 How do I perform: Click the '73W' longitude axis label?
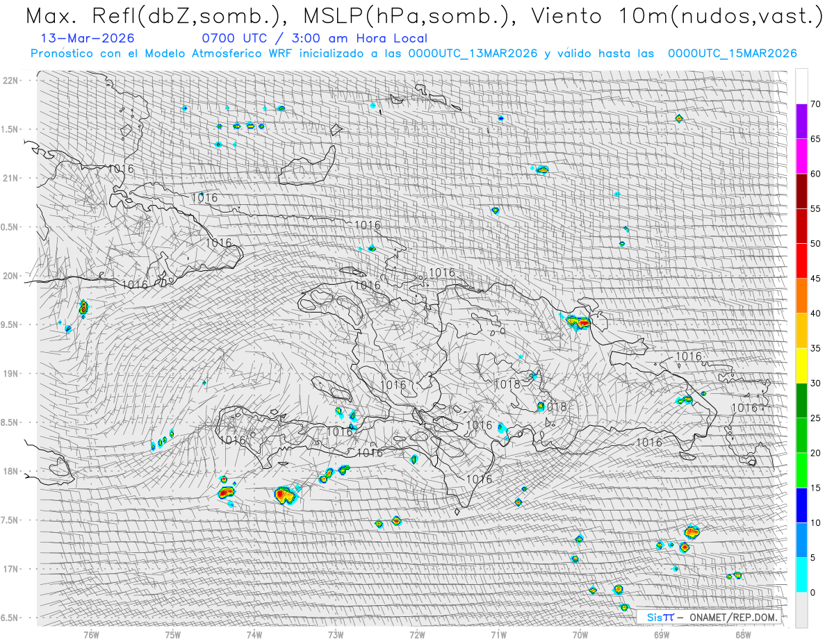[336, 634]
